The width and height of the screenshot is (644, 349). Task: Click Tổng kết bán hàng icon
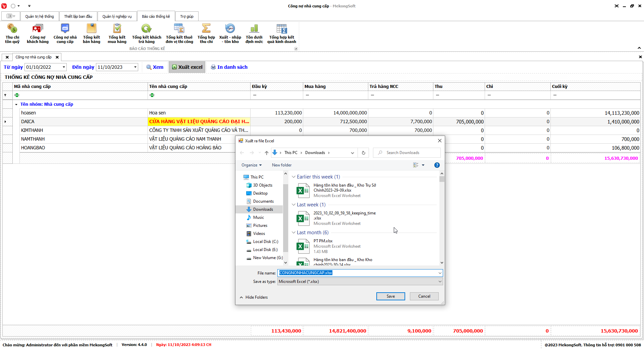tap(91, 33)
